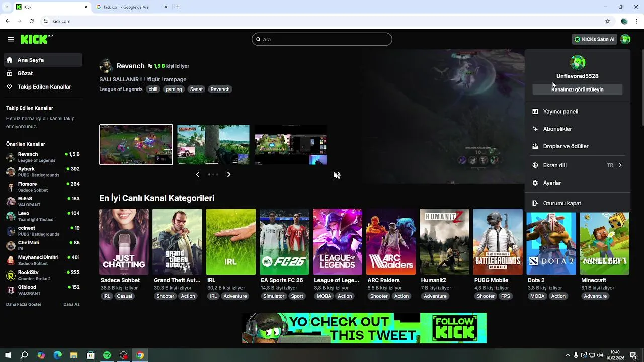Open League of Legends link under Revanch
The image size is (644, 362).
tap(121, 89)
